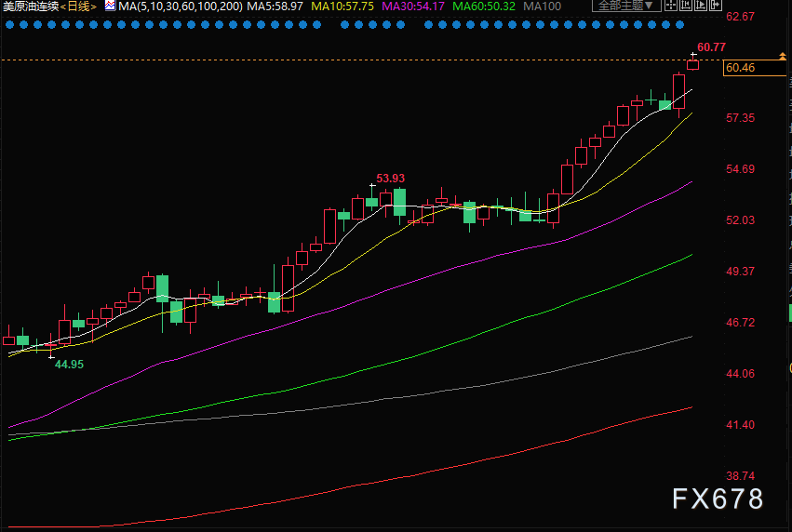Click the export icon with right arrow

coord(716,5)
